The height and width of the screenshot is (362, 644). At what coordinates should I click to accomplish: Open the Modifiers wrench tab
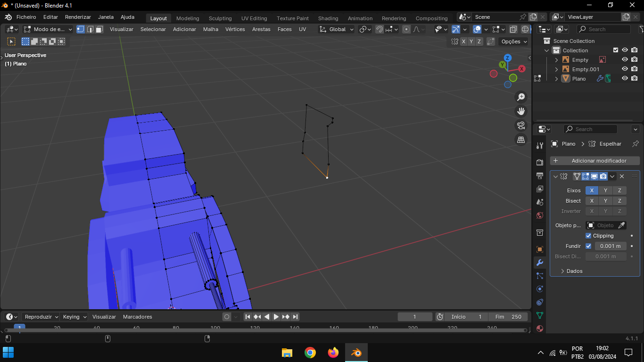540,263
